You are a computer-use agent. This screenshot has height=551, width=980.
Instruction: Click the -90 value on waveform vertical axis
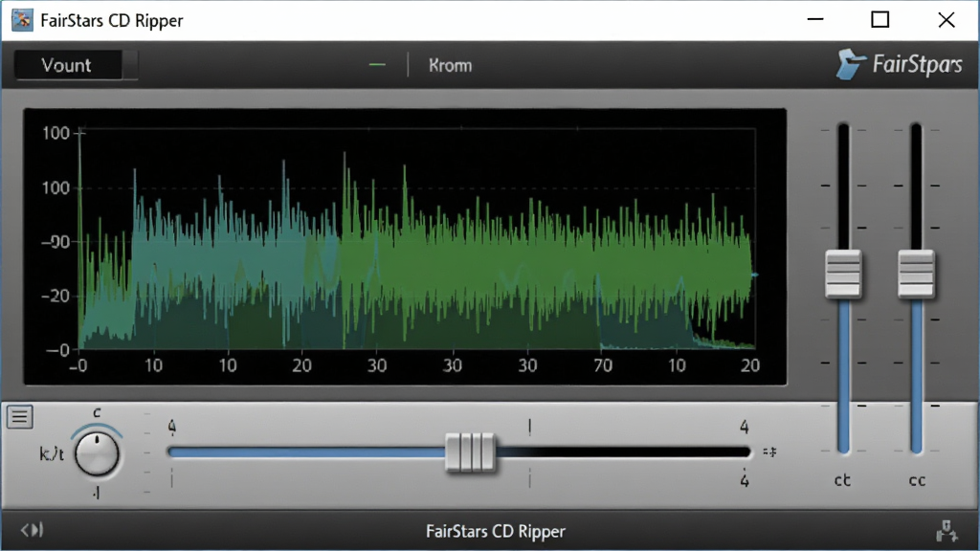click(55, 242)
